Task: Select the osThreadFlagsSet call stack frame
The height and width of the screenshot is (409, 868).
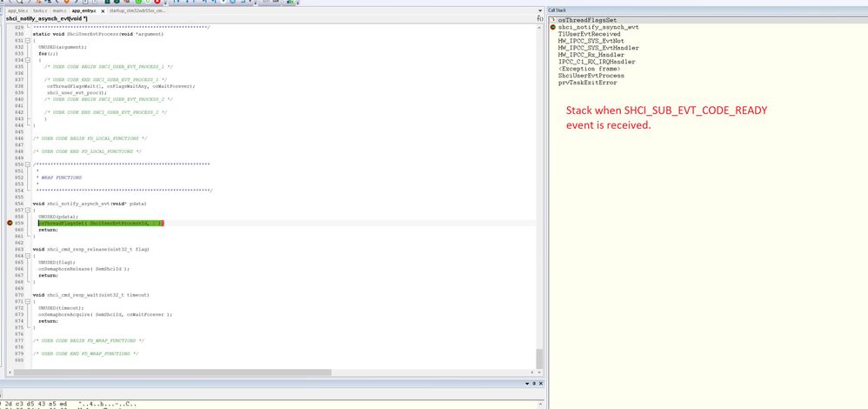Action: (587, 20)
